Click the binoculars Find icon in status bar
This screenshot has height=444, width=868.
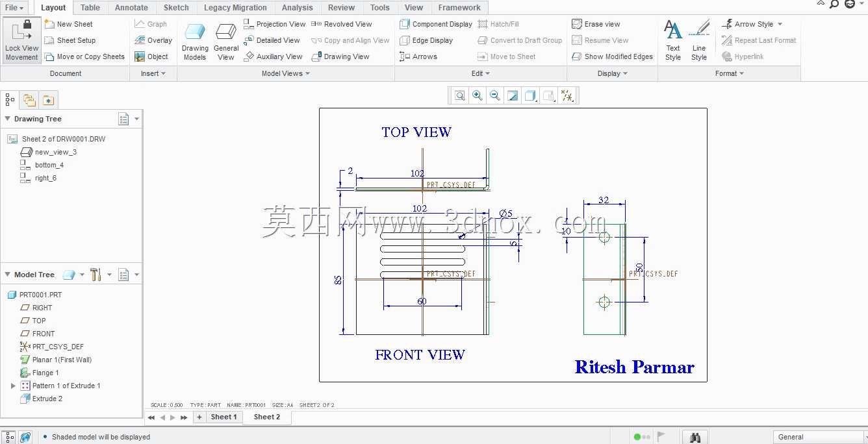point(695,437)
